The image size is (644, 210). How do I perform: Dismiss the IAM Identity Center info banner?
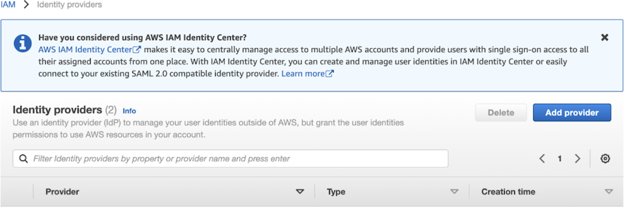coord(604,38)
